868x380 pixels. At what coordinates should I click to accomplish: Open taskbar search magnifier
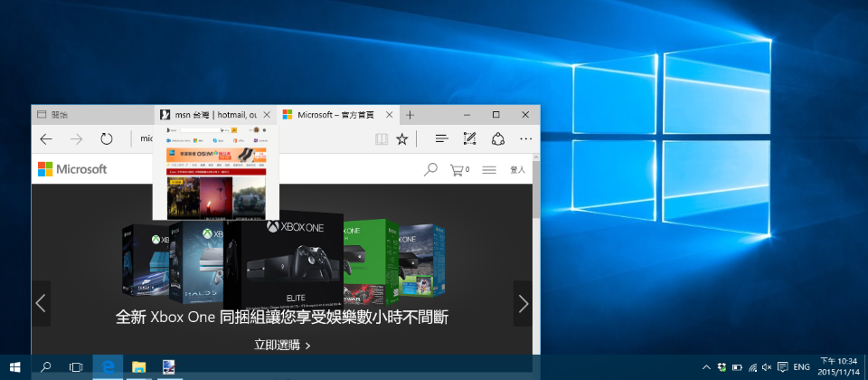(x=46, y=366)
